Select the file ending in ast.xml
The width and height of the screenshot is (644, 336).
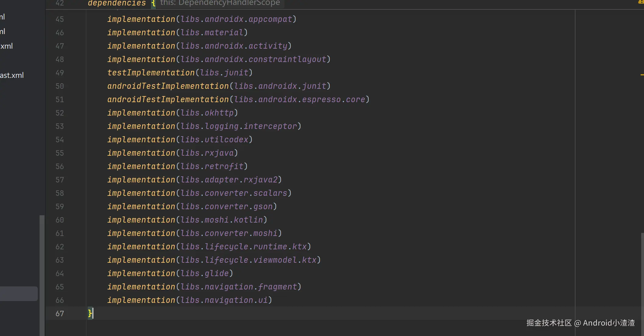pyautogui.click(x=12, y=75)
